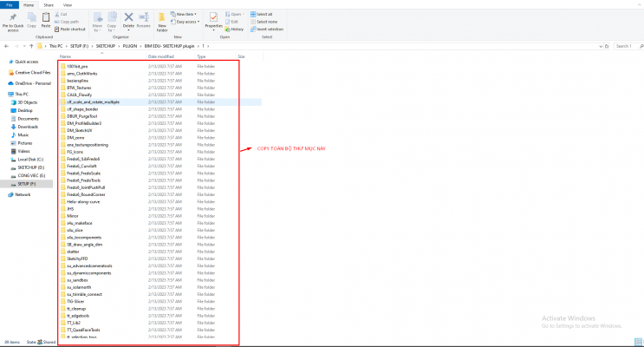Click Select all in ribbon
This screenshot has height=347, width=644.
coord(264,15)
